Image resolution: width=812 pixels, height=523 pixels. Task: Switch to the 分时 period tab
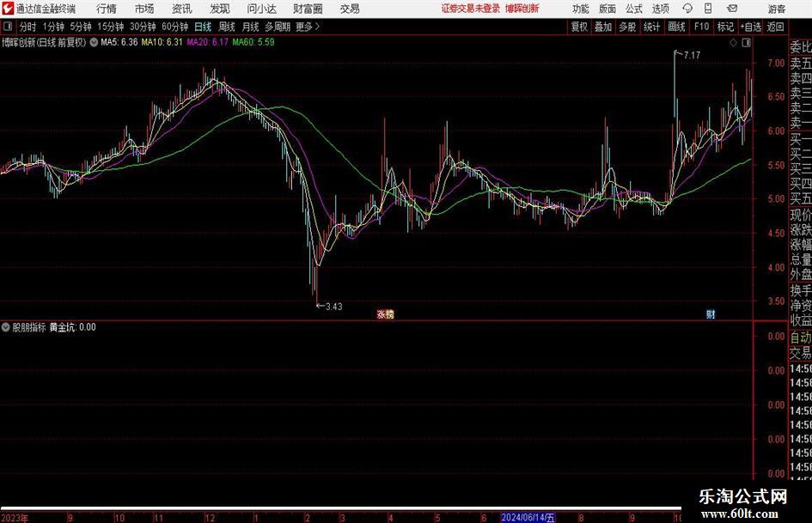(x=28, y=27)
